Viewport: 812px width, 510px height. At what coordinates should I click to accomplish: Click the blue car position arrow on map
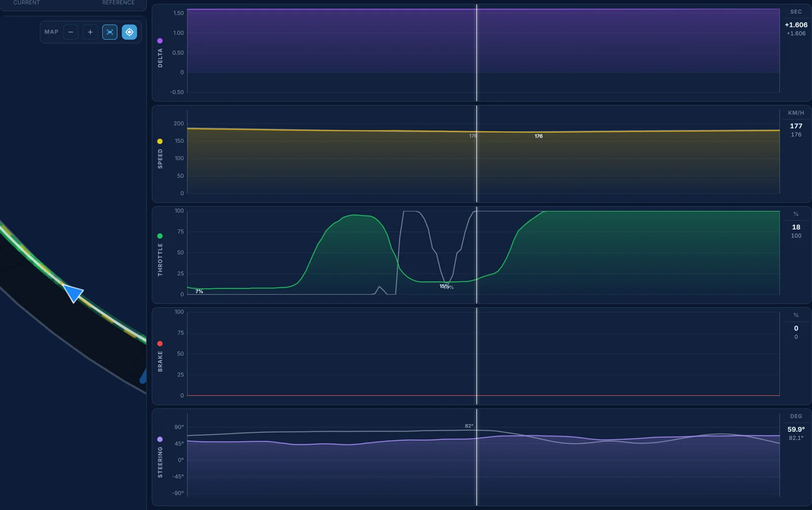(x=73, y=293)
